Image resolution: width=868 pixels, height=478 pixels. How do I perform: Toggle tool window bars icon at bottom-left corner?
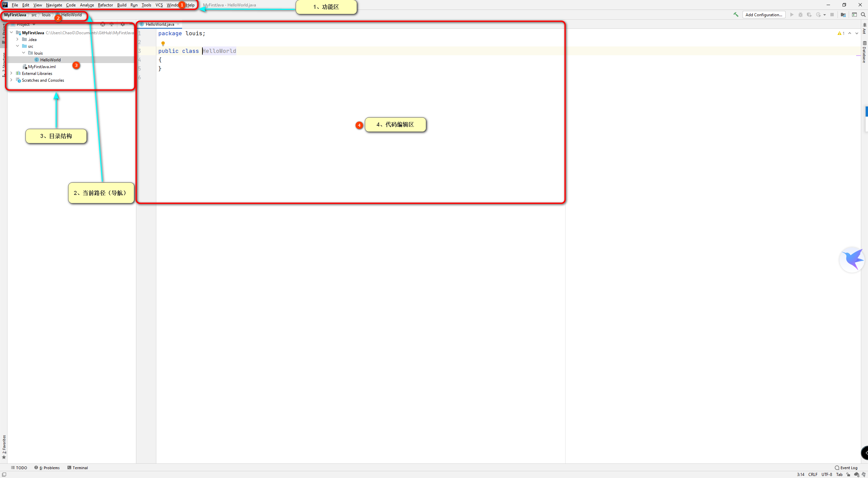(4, 474)
